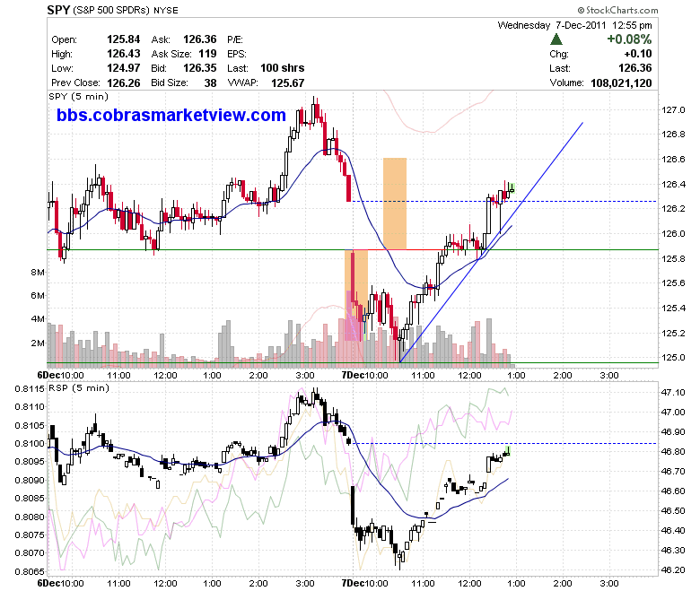The width and height of the screenshot is (700, 591).
Task: Click the Open value 125.84
Action: pyautogui.click(x=123, y=39)
